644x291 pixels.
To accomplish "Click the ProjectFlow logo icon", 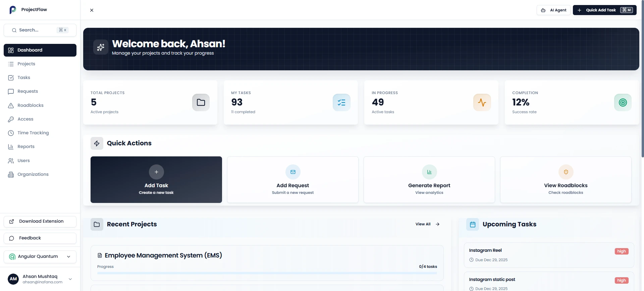I will point(13,10).
